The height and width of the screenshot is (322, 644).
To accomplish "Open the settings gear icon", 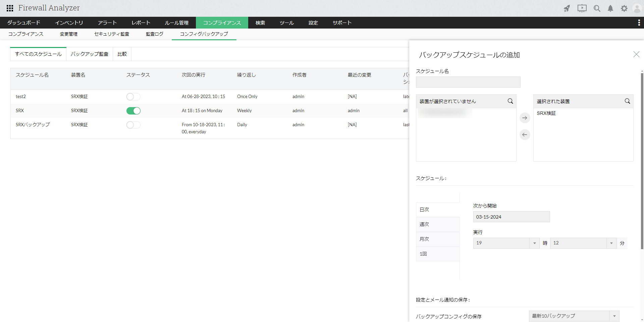I will (x=624, y=8).
